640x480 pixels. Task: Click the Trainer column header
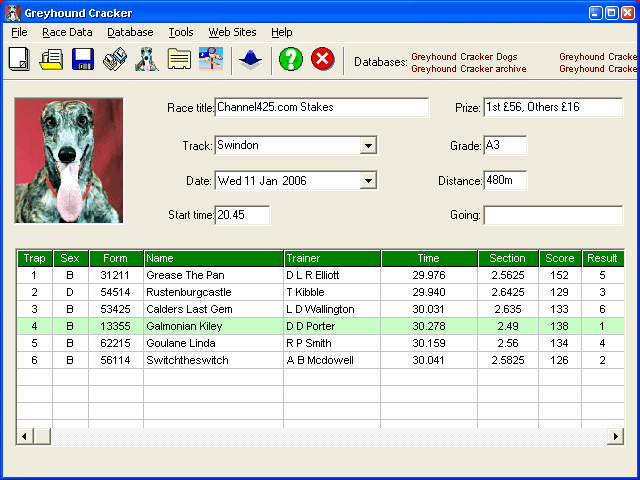(332, 258)
